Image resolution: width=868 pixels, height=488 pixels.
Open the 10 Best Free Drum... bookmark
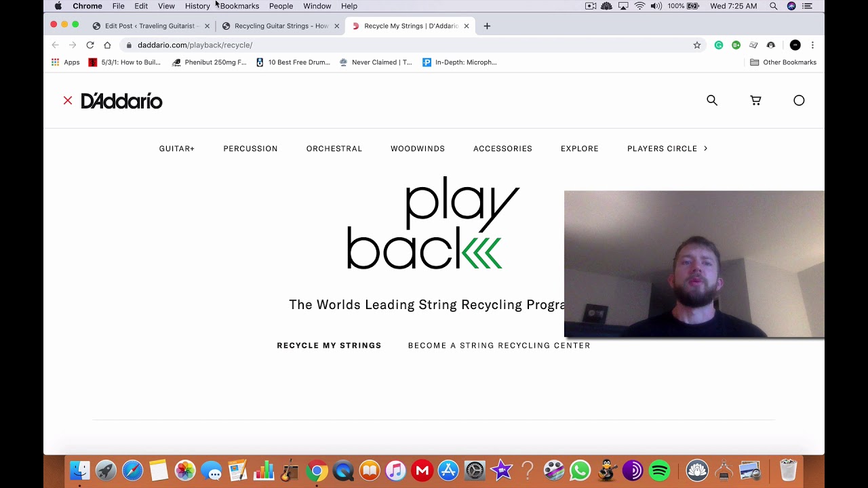293,62
